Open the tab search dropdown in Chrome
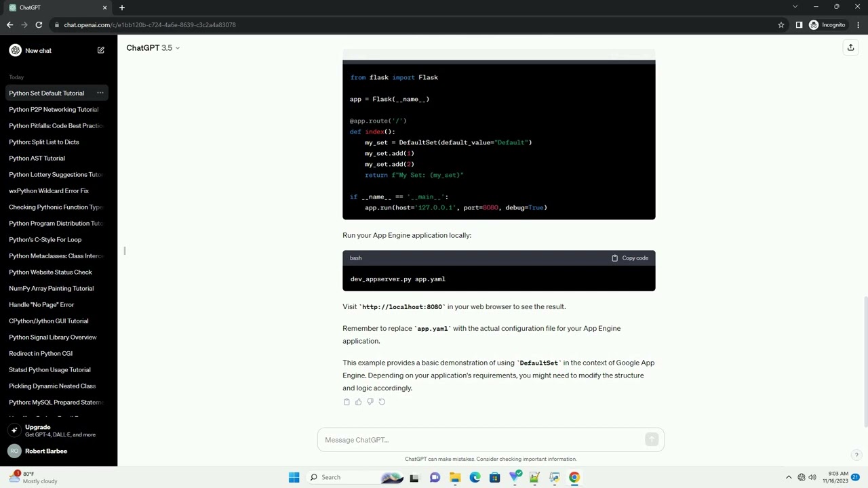The width and height of the screenshot is (868, 488). [795, 7]
